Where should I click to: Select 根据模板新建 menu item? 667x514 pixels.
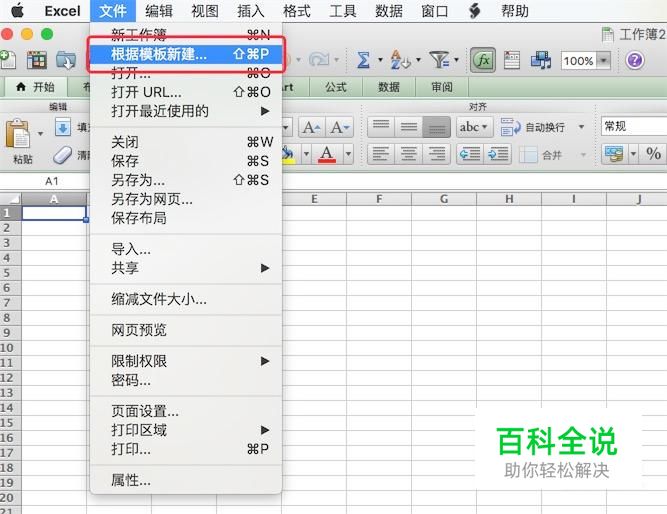(186, 54)
